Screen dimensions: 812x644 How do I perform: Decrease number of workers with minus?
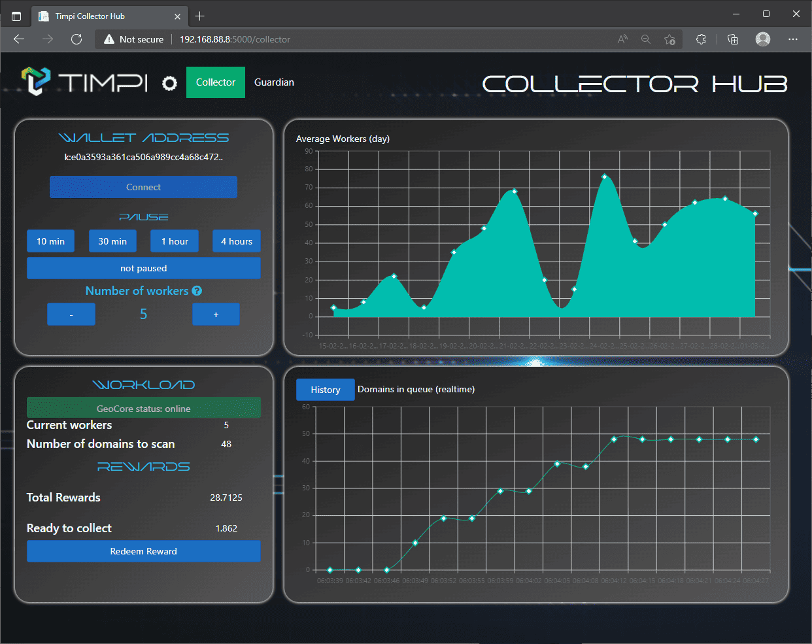point(71,314)
